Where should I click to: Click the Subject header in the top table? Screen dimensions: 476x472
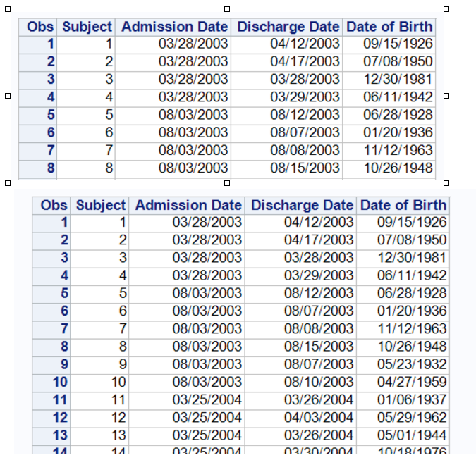point(87,27)
